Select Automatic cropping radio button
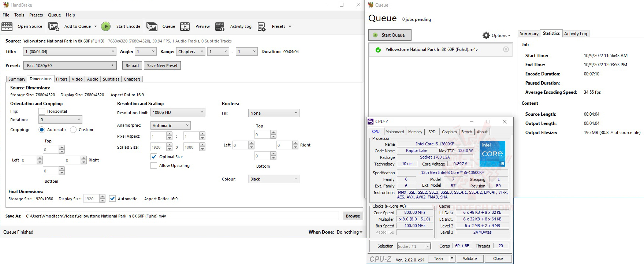 point(42,130)
